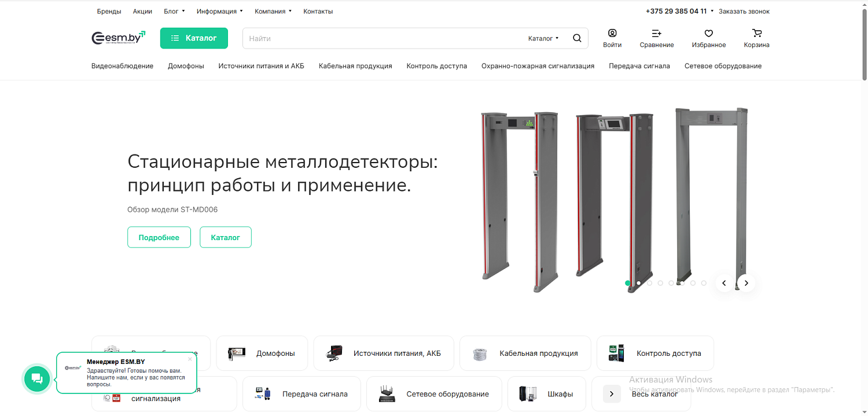This screenshot has height=416, width=868.
Task: Select the second carousel indicator dot
Action: coord(638,283)
